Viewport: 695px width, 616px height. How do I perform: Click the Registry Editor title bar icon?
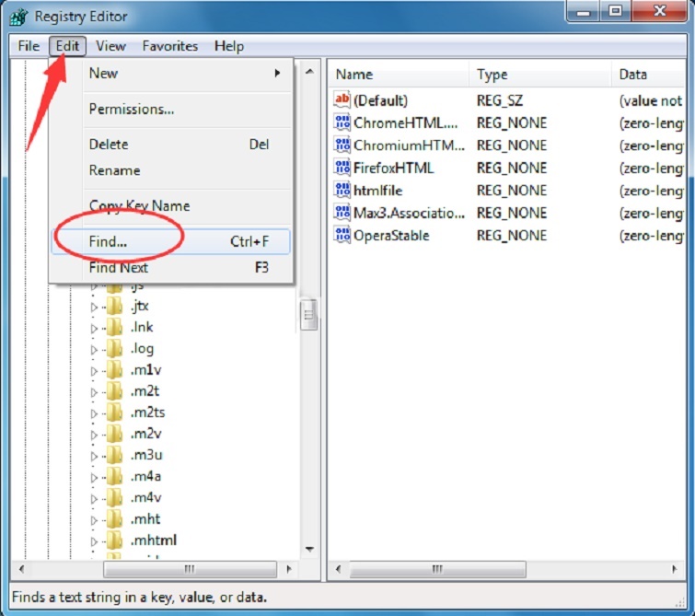(17, 16)
